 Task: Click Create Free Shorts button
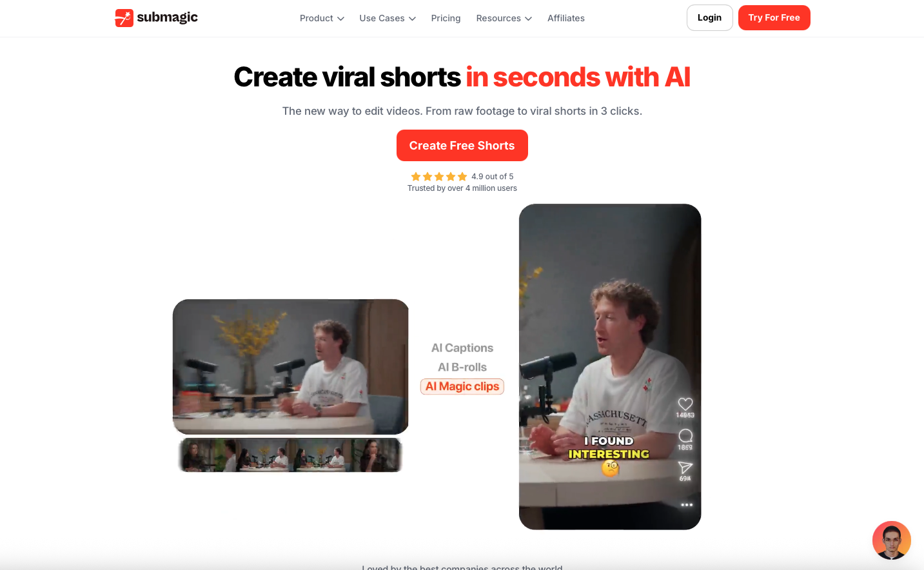point(462,146)
